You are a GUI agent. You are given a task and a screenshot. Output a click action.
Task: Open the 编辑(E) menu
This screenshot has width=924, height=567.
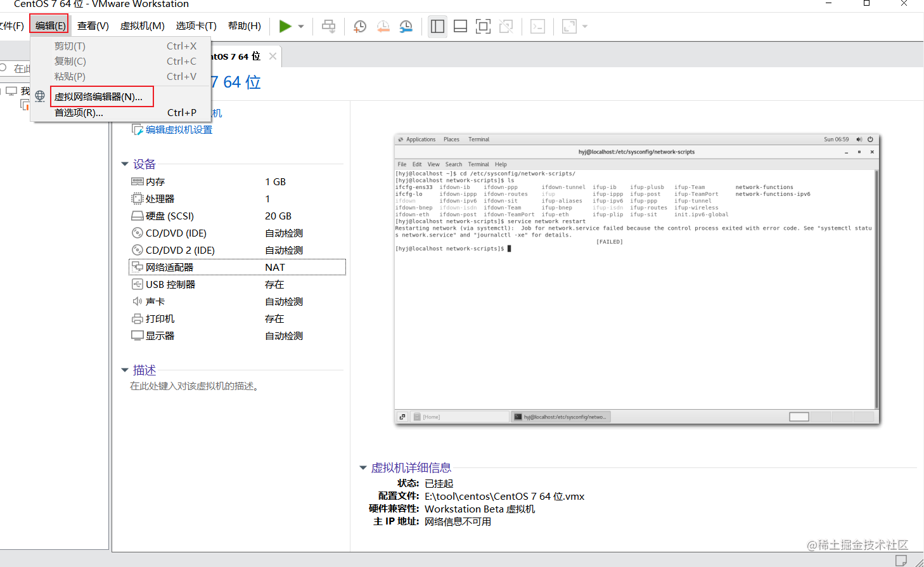pyautogui.click(x=50, y=26)
